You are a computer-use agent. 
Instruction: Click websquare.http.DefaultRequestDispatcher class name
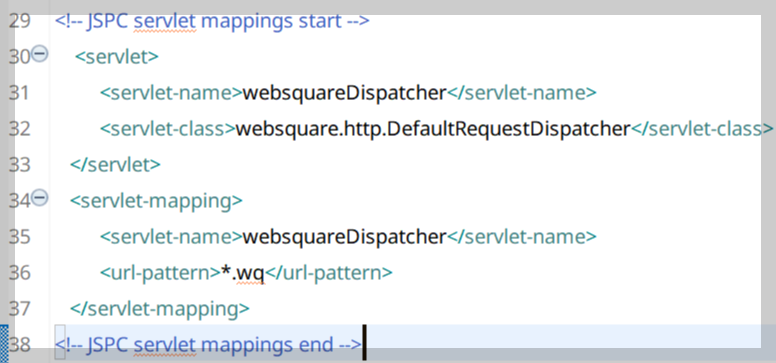433,129
